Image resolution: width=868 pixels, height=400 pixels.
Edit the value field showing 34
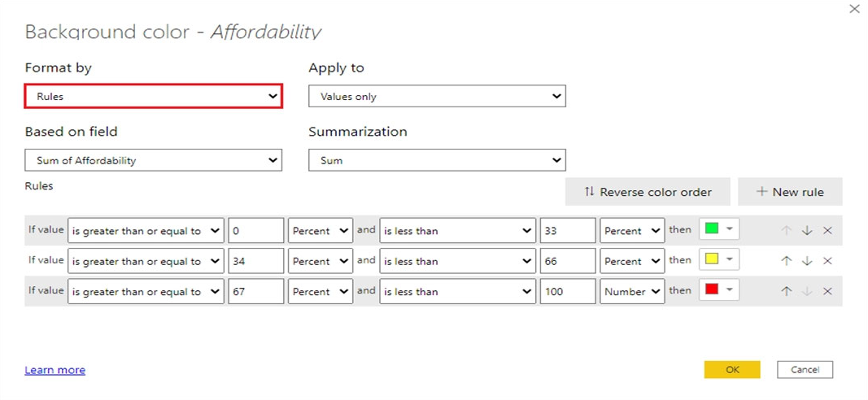click(256, 261)
